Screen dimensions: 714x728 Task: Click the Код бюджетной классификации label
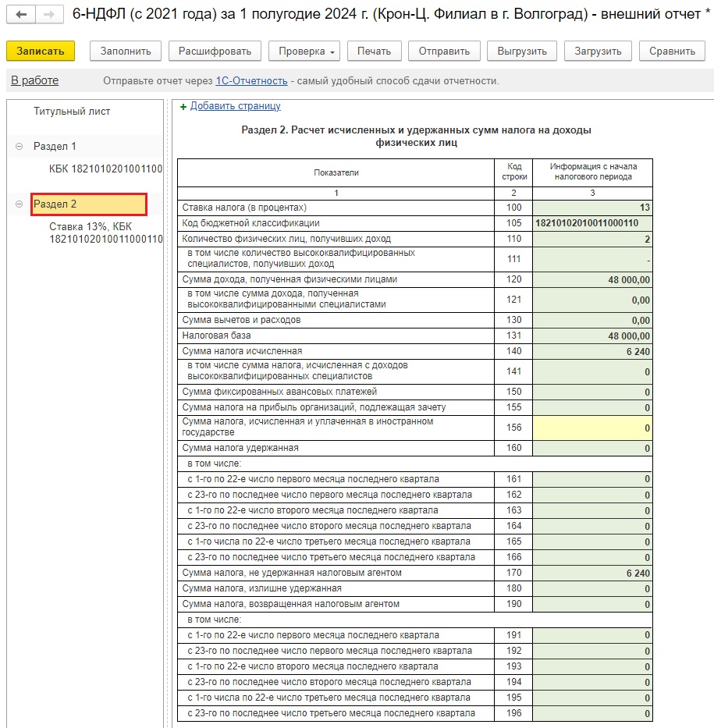[x=250, y=223]
